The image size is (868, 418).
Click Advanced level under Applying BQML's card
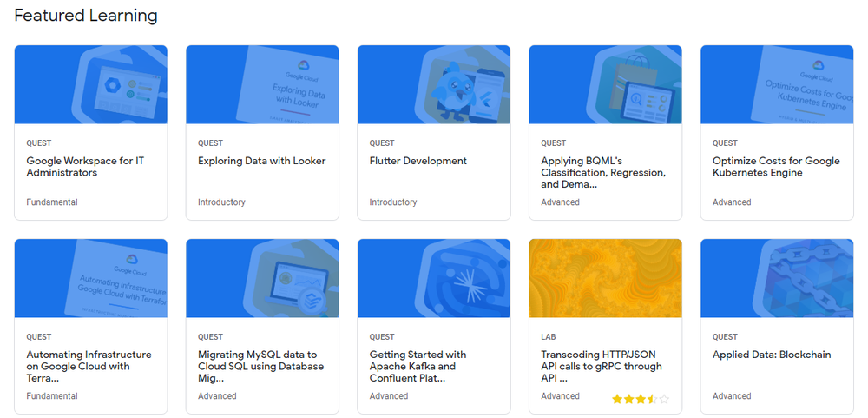(x=560, y=202)
